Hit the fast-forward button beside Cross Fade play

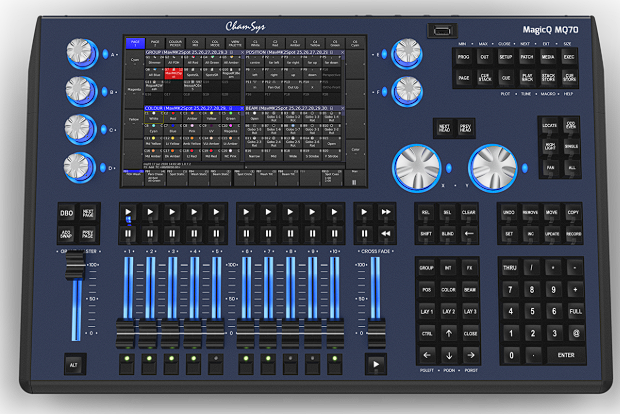(386, 212)
